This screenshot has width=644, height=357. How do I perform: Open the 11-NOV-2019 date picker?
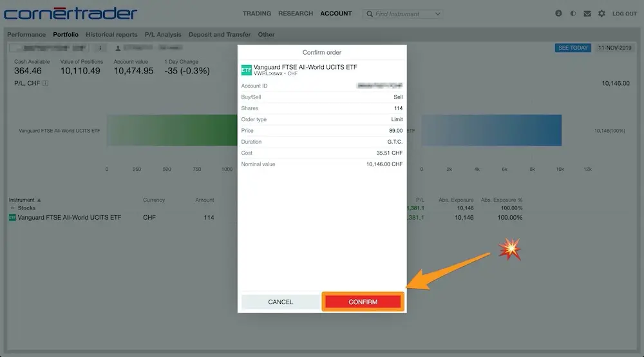coord(614,48)
